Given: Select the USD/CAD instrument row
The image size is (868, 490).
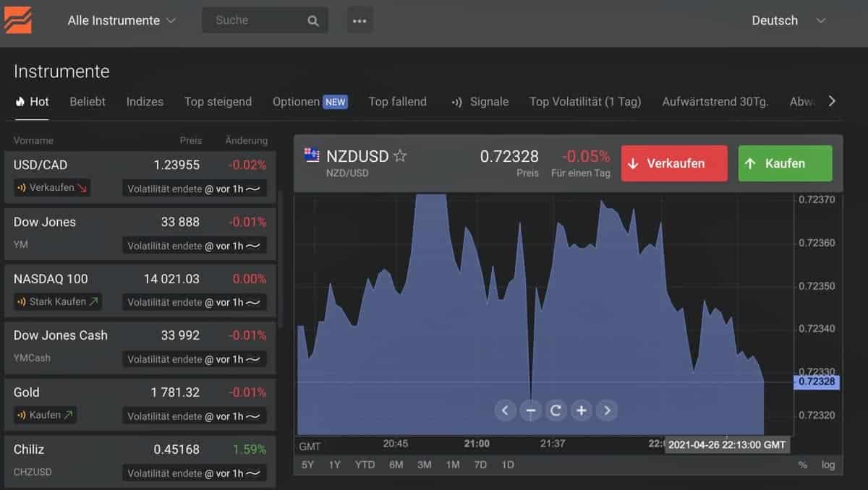Looking at the screenshot, I should (140, 176).
